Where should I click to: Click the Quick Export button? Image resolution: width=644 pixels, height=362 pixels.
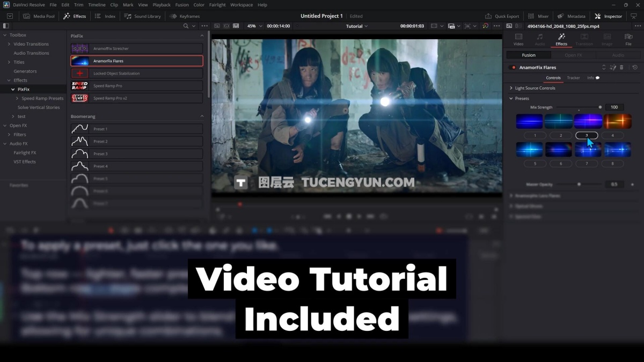(x=502, y=16)
